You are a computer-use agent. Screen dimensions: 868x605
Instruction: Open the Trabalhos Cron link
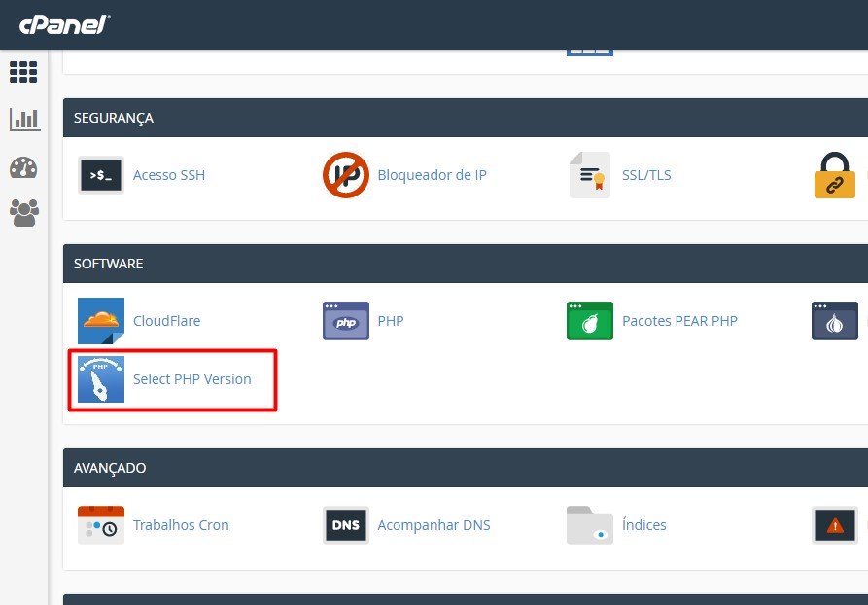tap(181, 525)
